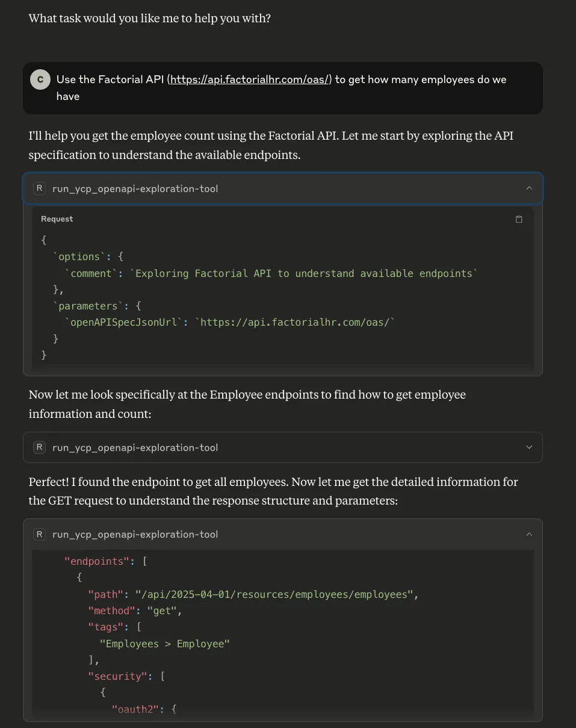Click the R icon above the Request panel
576x728 pixels.
[x=39, y=188]
